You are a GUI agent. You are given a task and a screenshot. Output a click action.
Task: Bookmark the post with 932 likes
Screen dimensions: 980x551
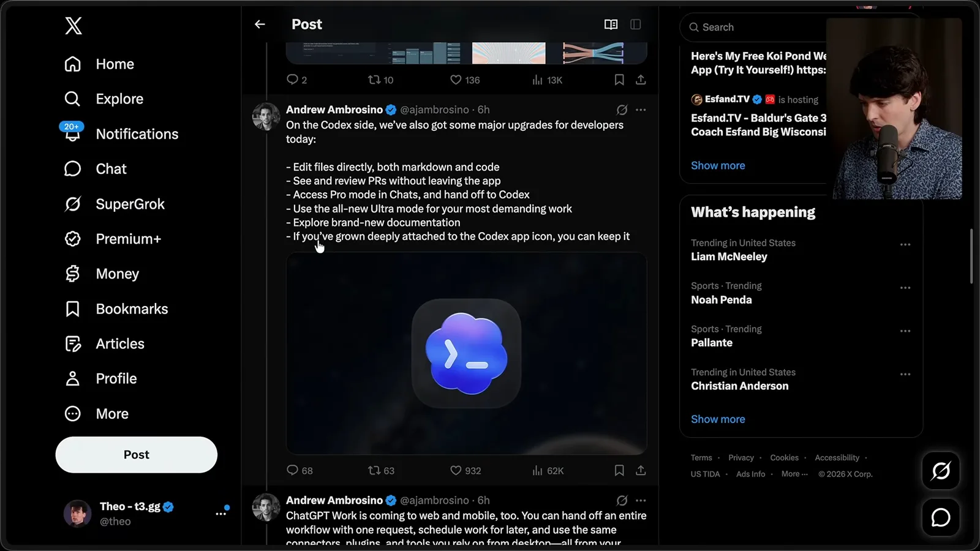(x=619, y=470)
